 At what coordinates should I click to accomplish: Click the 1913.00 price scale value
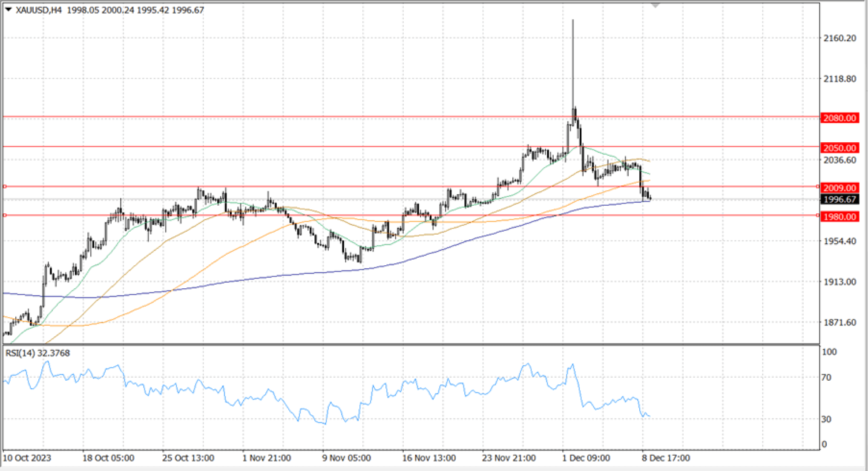pyautogui.click(x=839, y=282)
